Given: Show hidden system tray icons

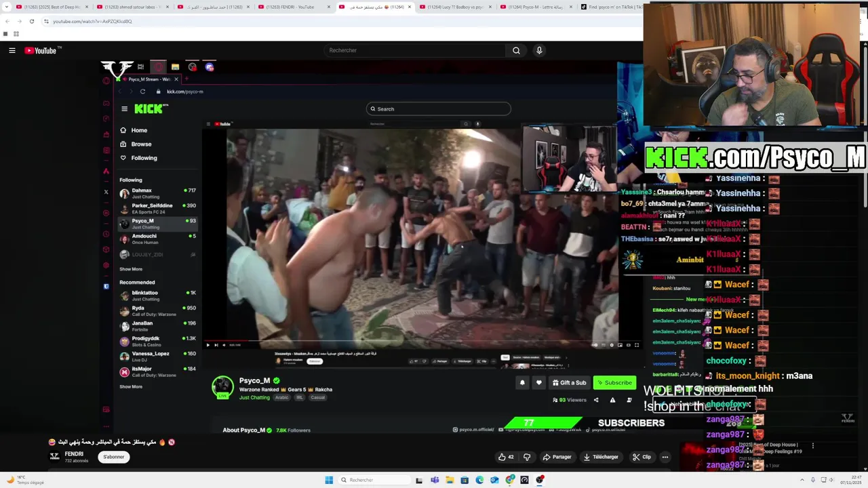Looking at the screenshot, I should (802, 480).
